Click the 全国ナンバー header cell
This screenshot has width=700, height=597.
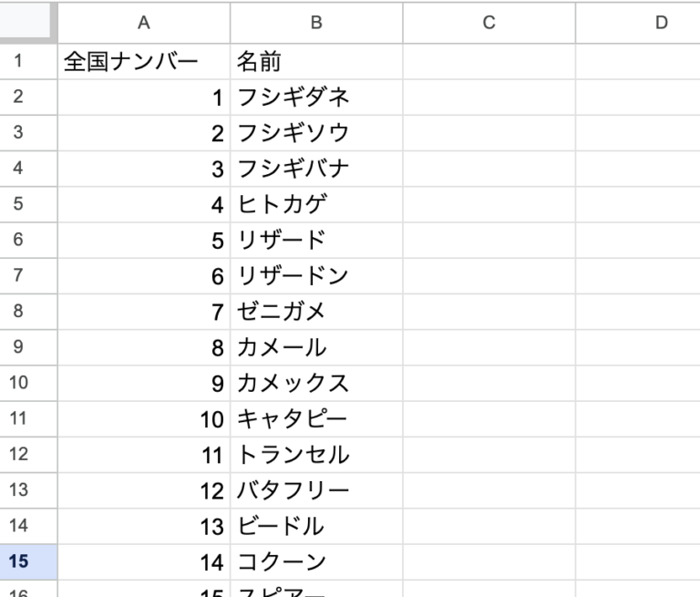[x=143, y=62]
